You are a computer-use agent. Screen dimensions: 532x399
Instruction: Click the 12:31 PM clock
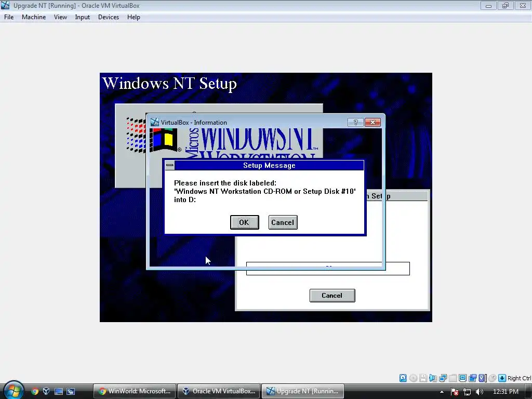tap(506, 392)
